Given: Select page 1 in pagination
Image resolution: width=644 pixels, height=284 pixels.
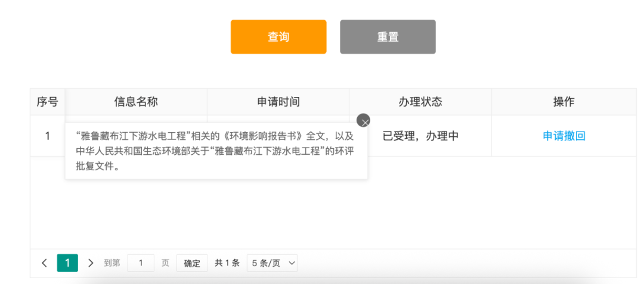Looking at the screenshot, I should tap(67, 263).
